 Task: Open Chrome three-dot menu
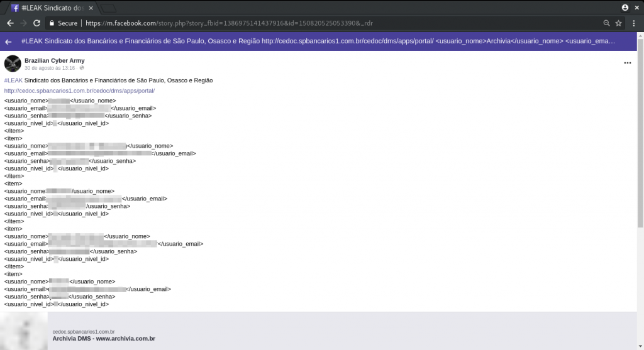tap(634, 23)
